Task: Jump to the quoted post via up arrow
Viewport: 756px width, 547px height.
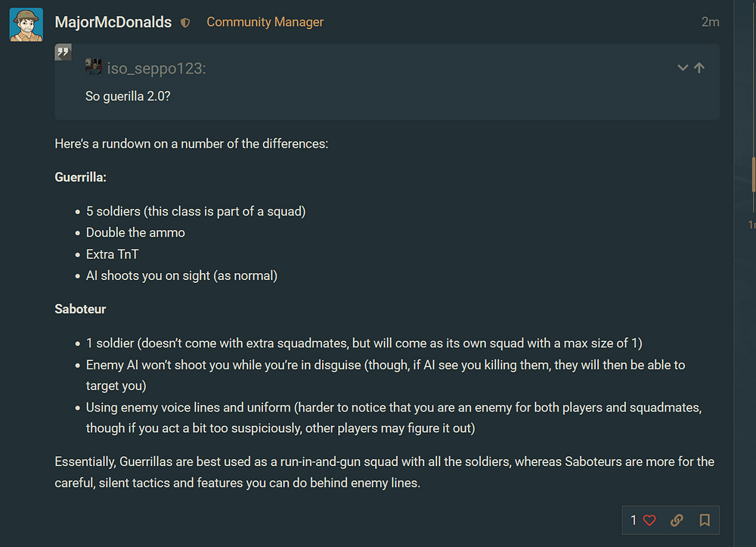Action: [699, 68]
